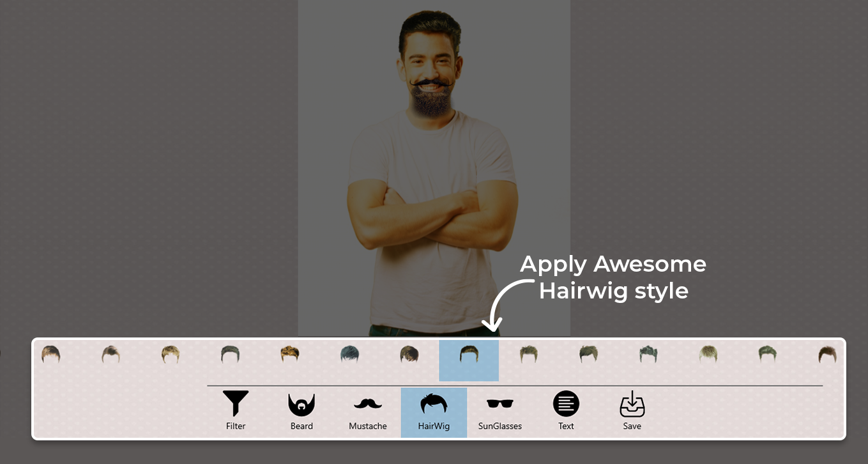Select the sixth bluish-black hair wig
This screenshot has width=868, height=464.
pyautogui.click(x=349, y=354)
